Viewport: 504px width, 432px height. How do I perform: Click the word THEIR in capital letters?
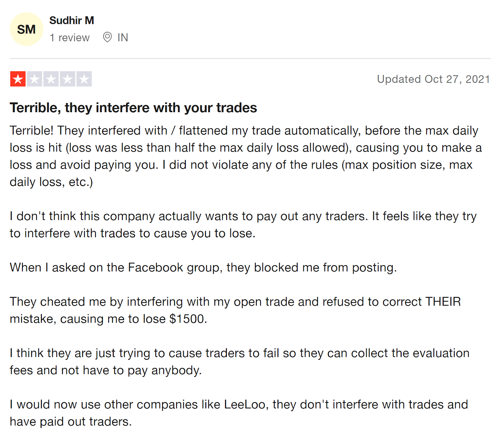443,302
